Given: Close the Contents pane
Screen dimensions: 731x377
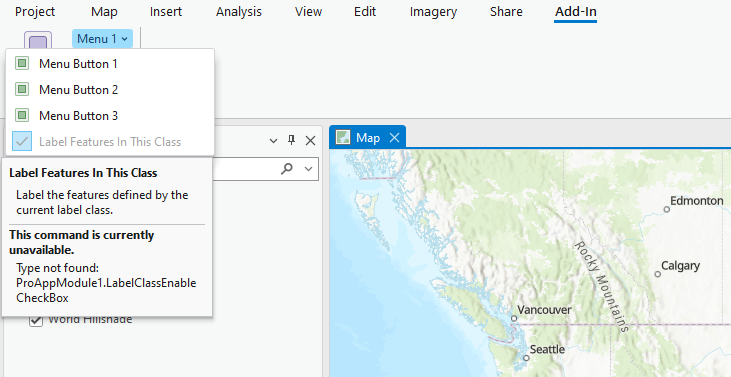Looking at the screenshot, I should (310, 141).
